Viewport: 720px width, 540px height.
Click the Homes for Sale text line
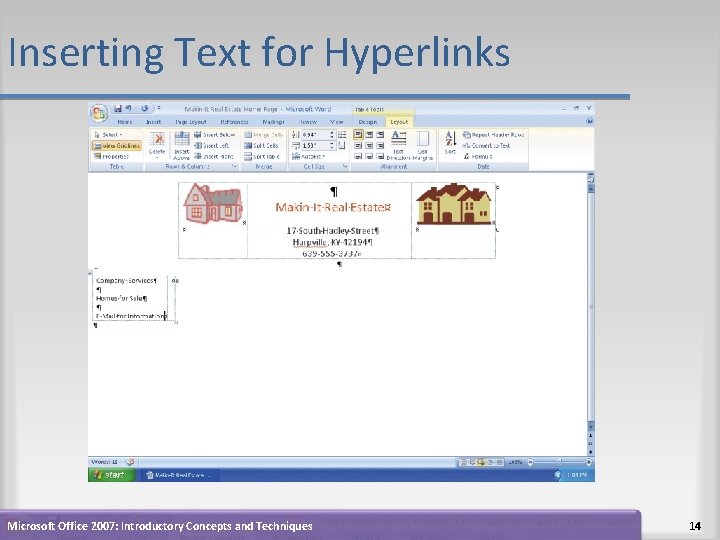122,298
